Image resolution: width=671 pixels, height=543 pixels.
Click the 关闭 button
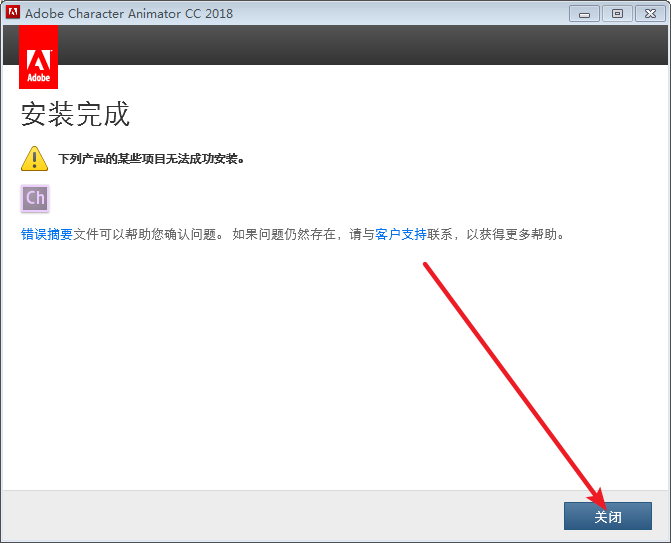point(608,516)
